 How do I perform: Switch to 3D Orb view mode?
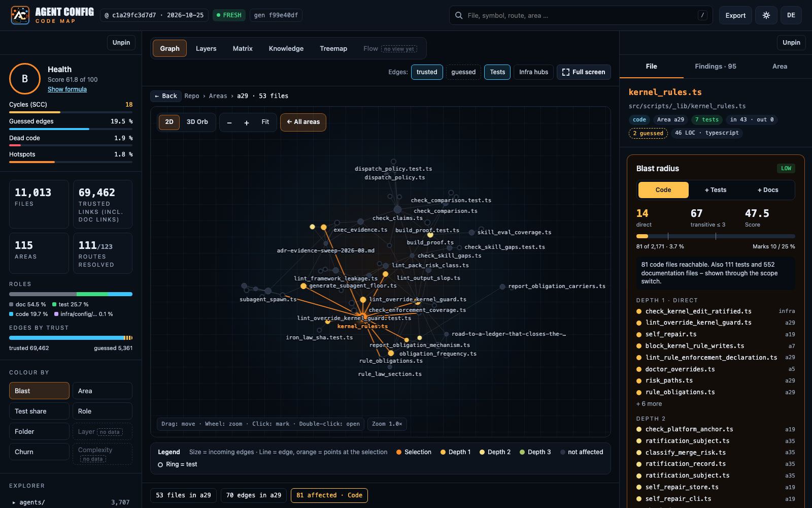197,122
